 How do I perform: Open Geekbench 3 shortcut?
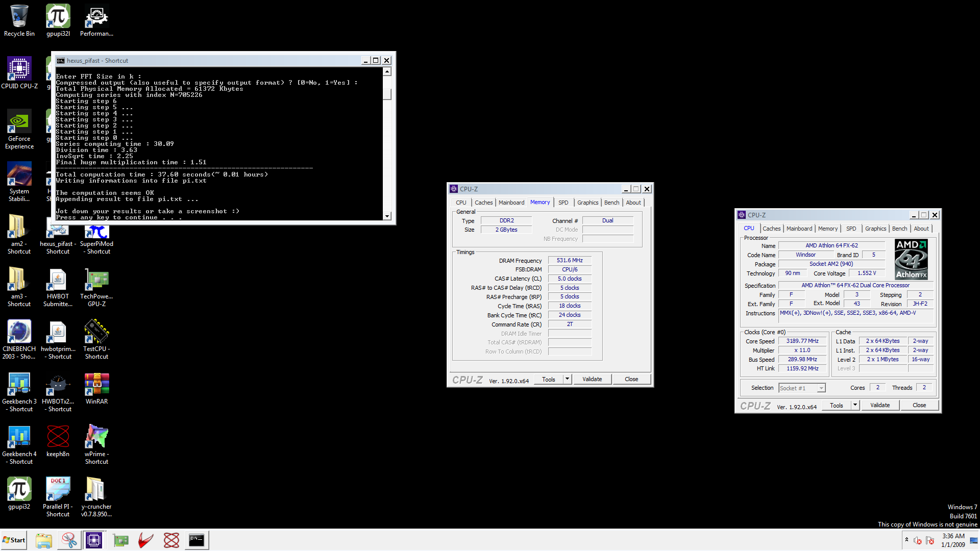click(x=19, y=392)
